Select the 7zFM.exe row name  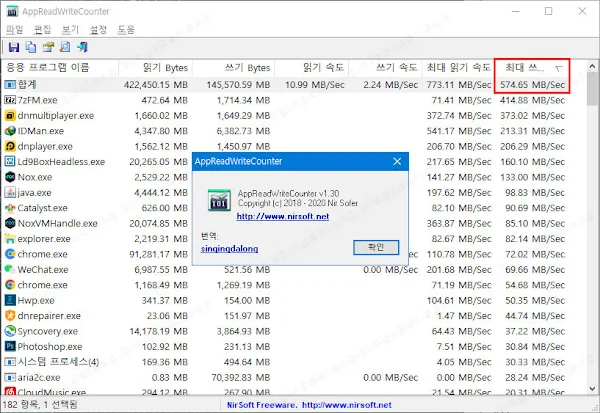tap(38, 100)
